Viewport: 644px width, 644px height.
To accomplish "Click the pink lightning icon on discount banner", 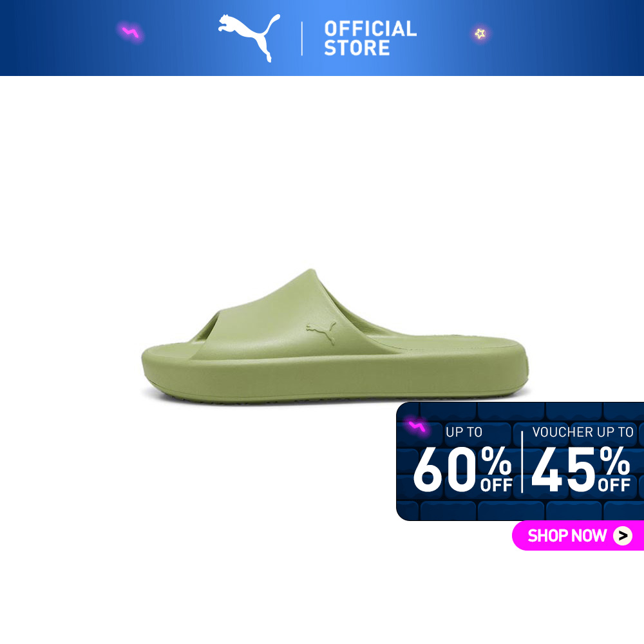I will coord(417,427).
